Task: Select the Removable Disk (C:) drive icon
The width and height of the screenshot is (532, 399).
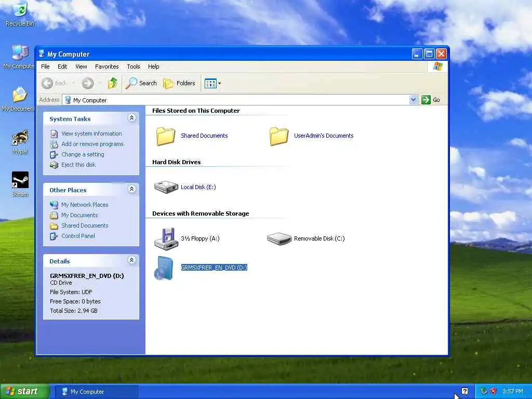Action: click(x=279, y=238)
